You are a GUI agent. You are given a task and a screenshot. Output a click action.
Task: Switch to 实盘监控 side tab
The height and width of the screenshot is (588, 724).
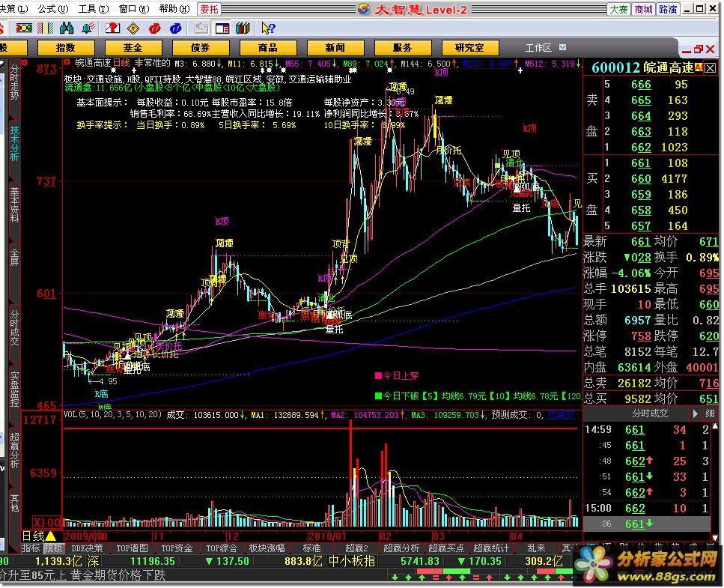14,389
